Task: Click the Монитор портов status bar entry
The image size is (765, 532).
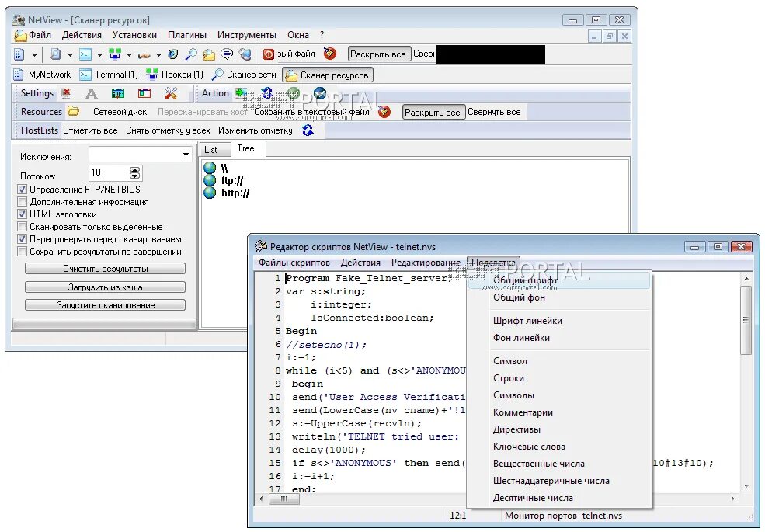Action: (x=540, y=516)
